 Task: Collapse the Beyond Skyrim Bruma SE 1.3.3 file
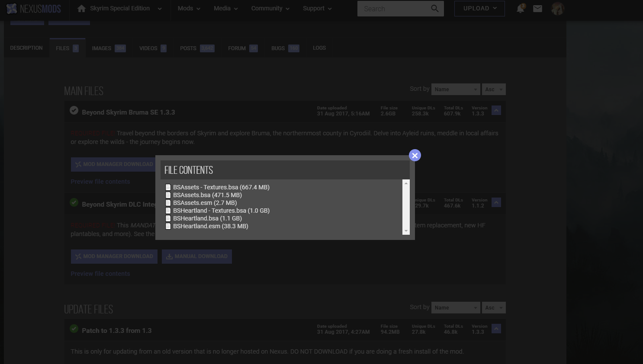point(496,111)
